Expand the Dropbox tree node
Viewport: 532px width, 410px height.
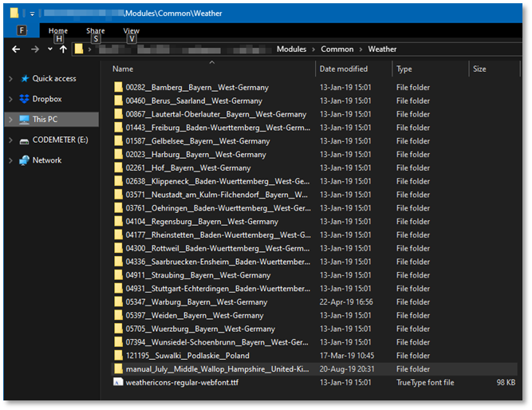click(x=10, y=99)
